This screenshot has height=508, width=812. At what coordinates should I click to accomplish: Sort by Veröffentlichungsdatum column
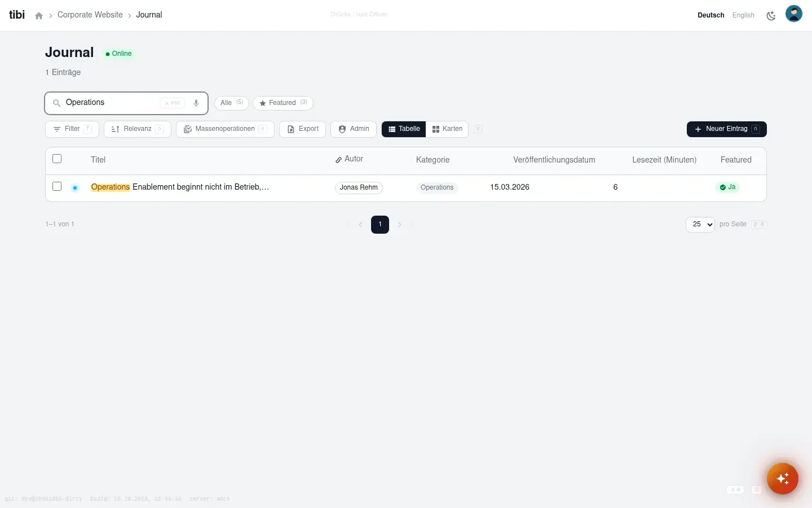(x=554, y=160)
